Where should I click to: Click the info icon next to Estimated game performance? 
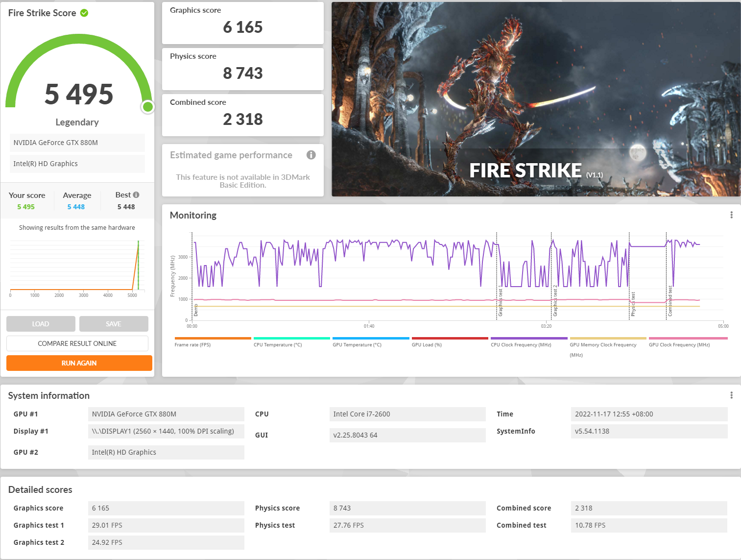click(311, 155)
